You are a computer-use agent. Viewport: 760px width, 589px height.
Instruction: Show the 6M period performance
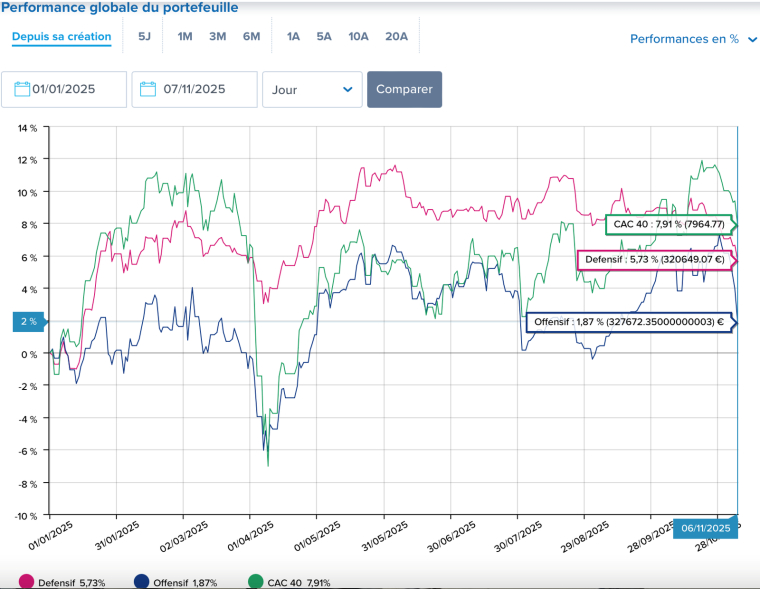(251, 37)
